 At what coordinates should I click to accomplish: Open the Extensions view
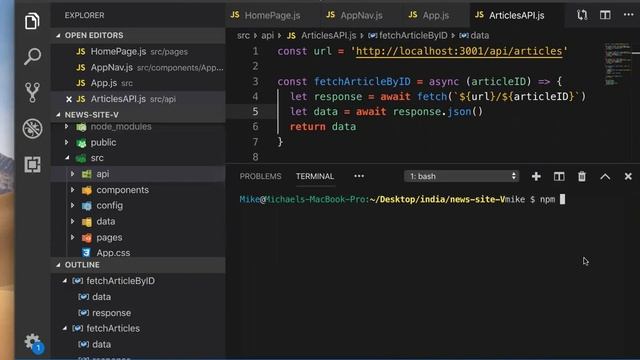pos(32,164)
